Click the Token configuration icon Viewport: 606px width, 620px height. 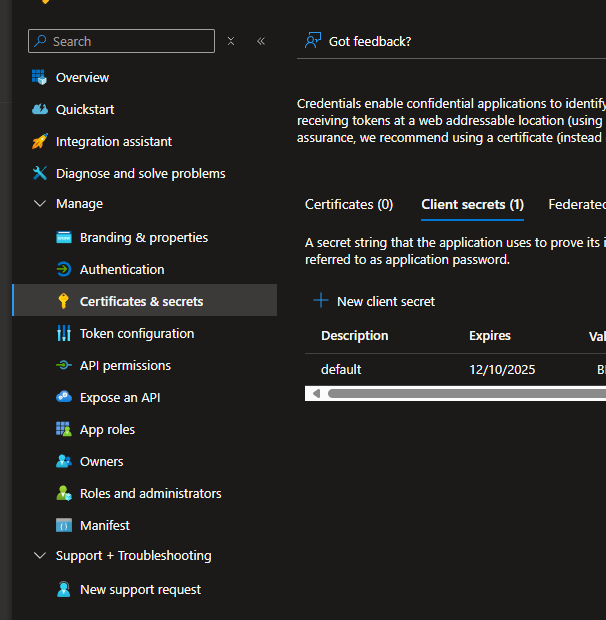pyautogui.click(x=64, y=333)
